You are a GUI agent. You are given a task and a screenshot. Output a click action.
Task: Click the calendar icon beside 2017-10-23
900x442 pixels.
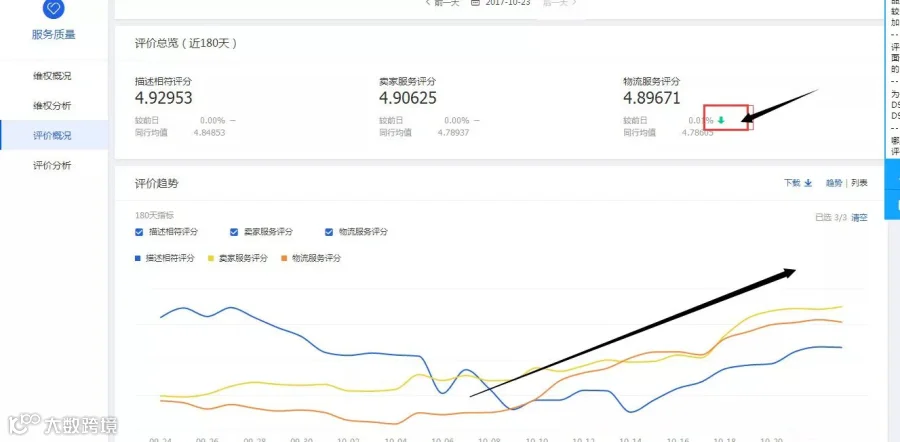tap(475, 2)
